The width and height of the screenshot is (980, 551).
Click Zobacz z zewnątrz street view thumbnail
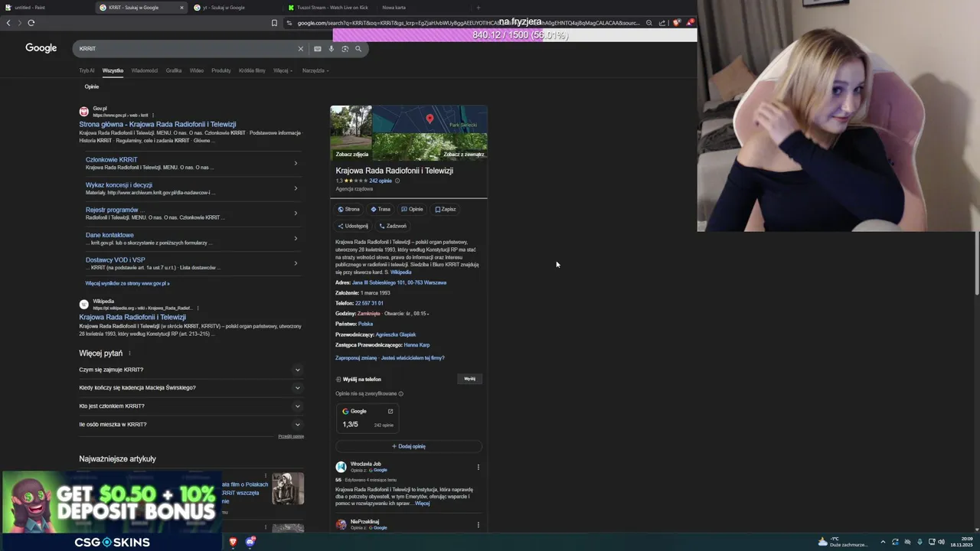[x=430, y=146]
